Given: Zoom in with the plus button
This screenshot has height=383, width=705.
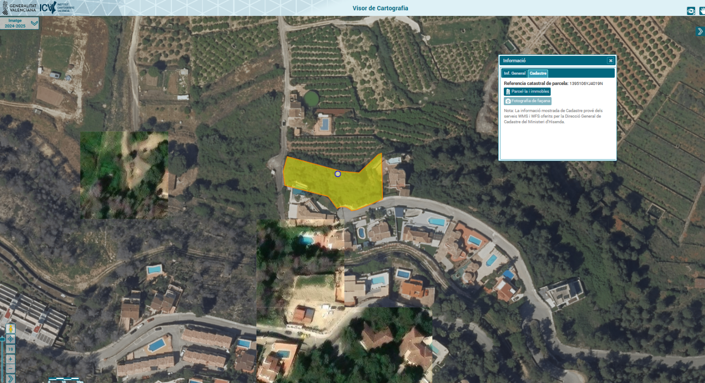Looking at the screenshot, I should [10, 359].
